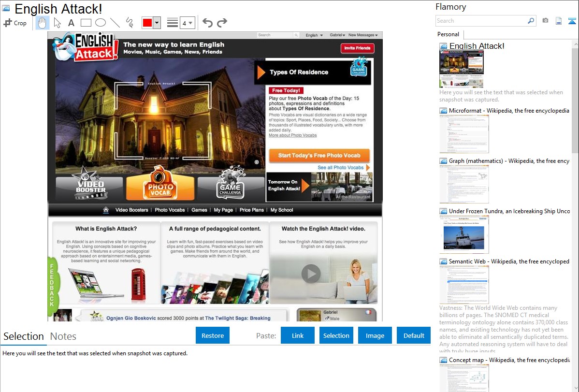Select the arrow pointer tool
579x392 pixels.
(57, 23)
